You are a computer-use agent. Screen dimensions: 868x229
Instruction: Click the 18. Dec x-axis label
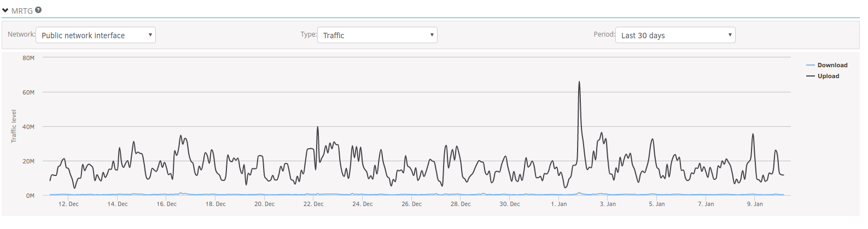[215, 204]
